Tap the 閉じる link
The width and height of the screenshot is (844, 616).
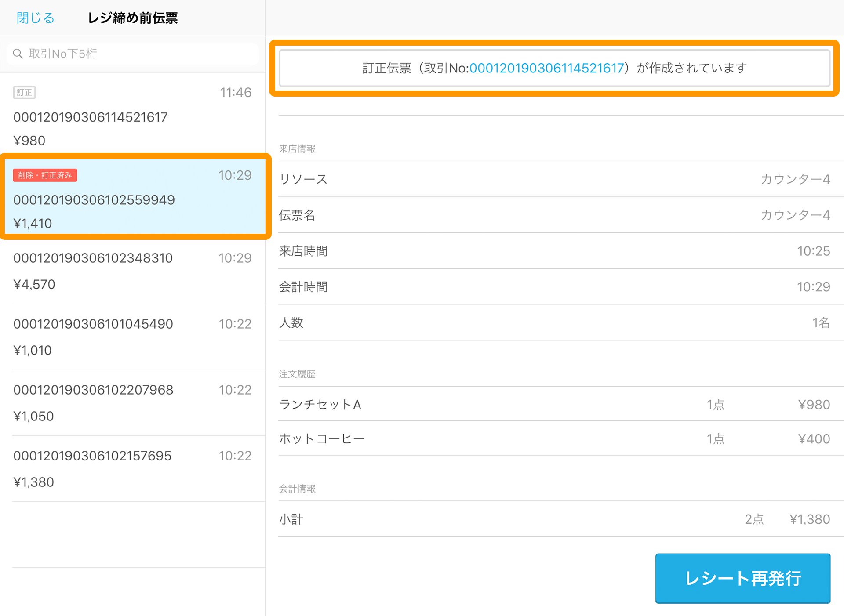coord(36,18)
